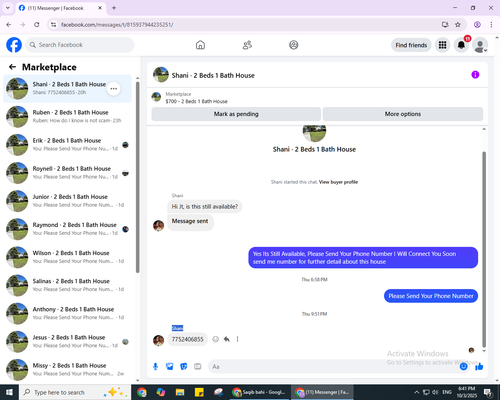
Task: Open more menu for 7752406855 message
Action: point(237,339)
